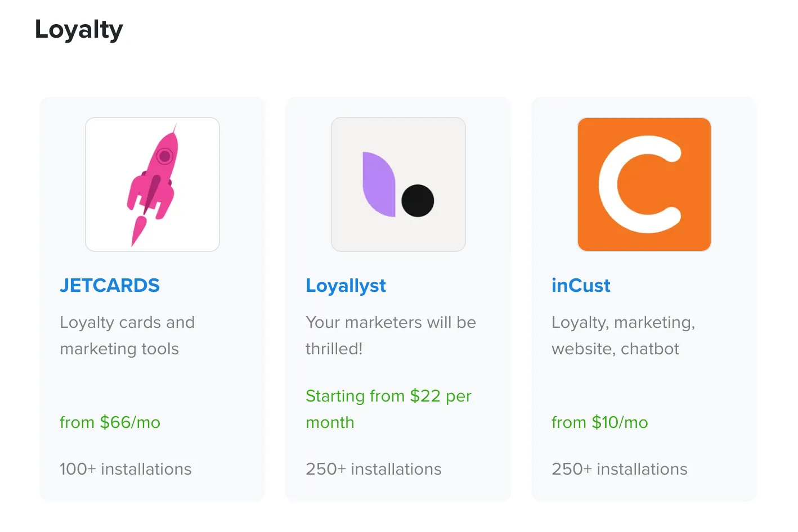Click JETCARDS "100+ installations" text
This screenshot has height=532, width=798.
point(125,469)
